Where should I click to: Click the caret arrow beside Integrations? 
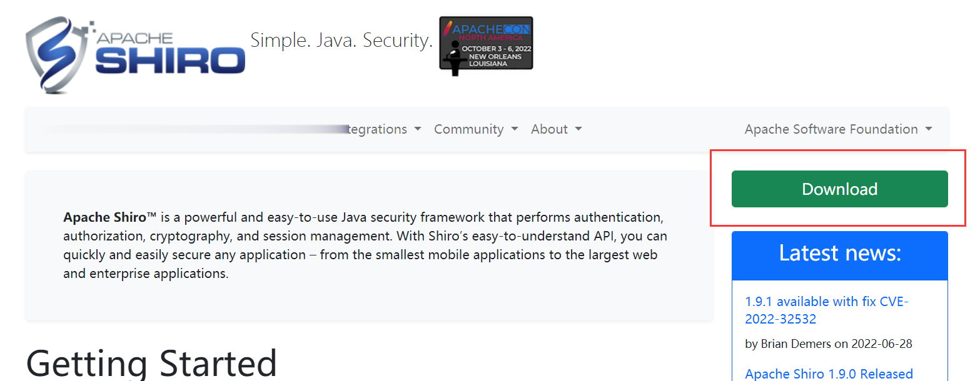[x=418, y=129]
